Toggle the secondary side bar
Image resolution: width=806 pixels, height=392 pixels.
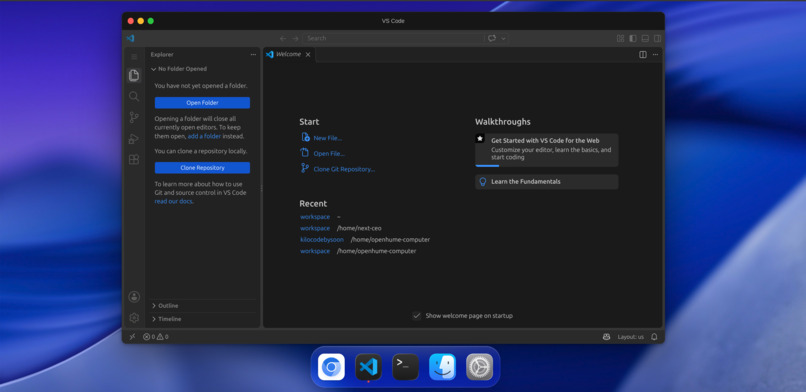[x=657, y=39]
